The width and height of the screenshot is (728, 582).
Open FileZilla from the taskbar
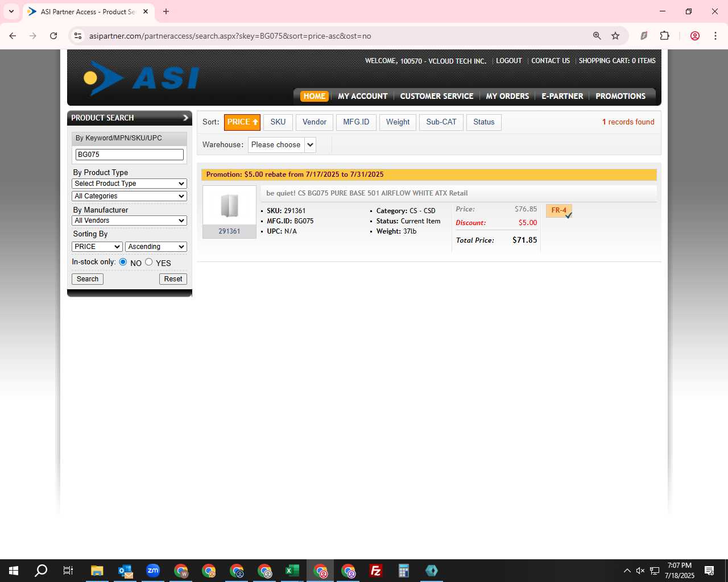pos(376,571)
